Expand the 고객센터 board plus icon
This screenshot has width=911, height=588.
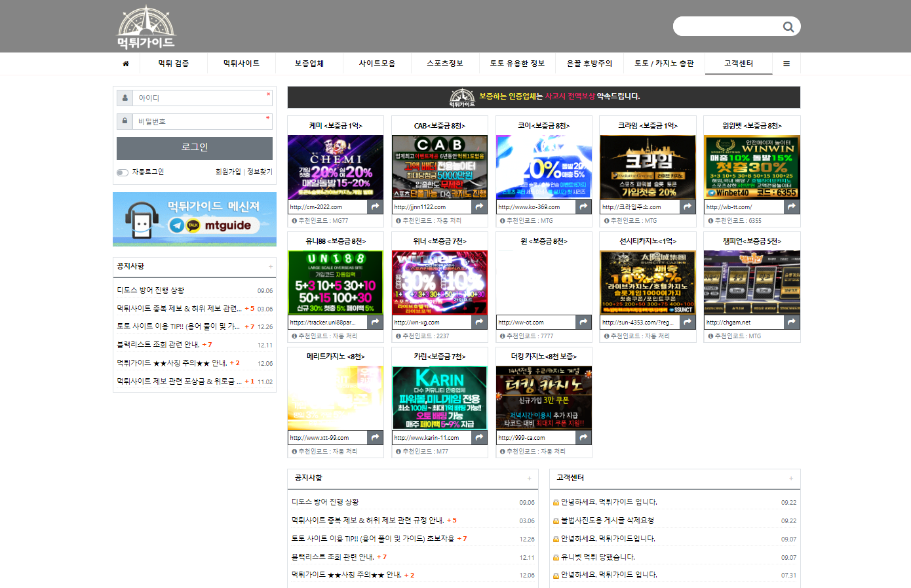click(x=791, y=479)
